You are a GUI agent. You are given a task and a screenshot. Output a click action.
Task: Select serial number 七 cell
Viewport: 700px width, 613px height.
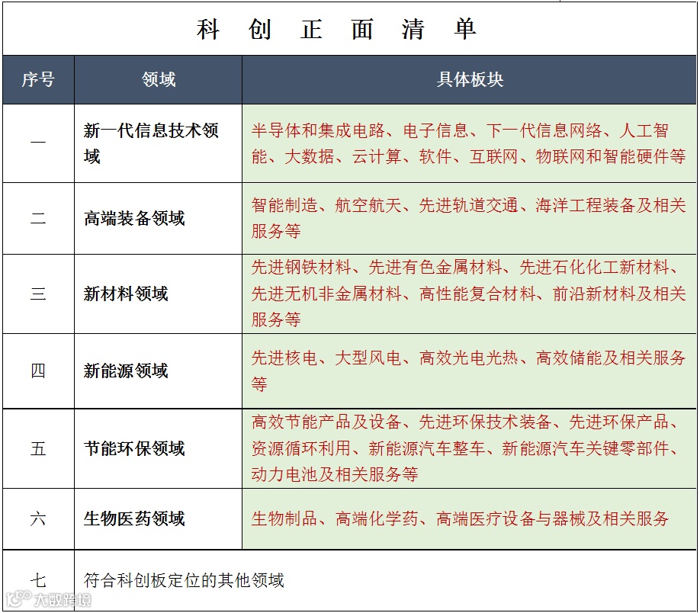tap(38, 580)
